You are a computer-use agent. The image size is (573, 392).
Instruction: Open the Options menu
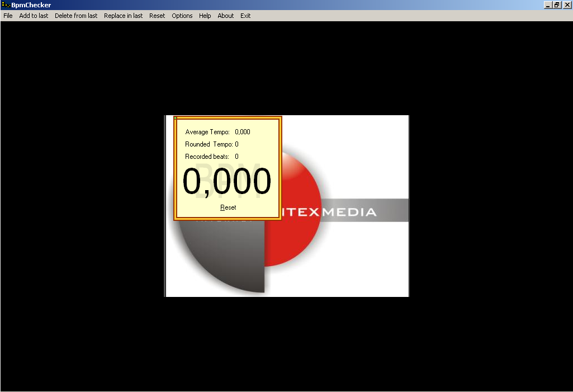tap(182, 16)
